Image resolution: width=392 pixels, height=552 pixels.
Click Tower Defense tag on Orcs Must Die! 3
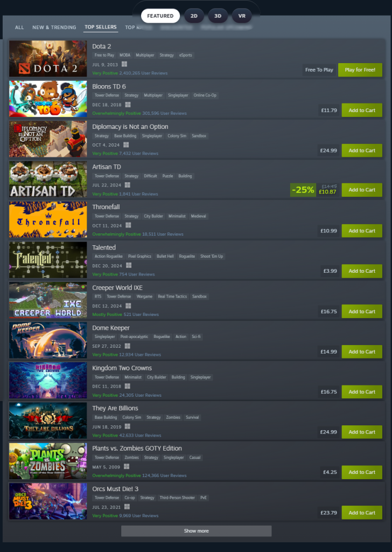[107, 498]
